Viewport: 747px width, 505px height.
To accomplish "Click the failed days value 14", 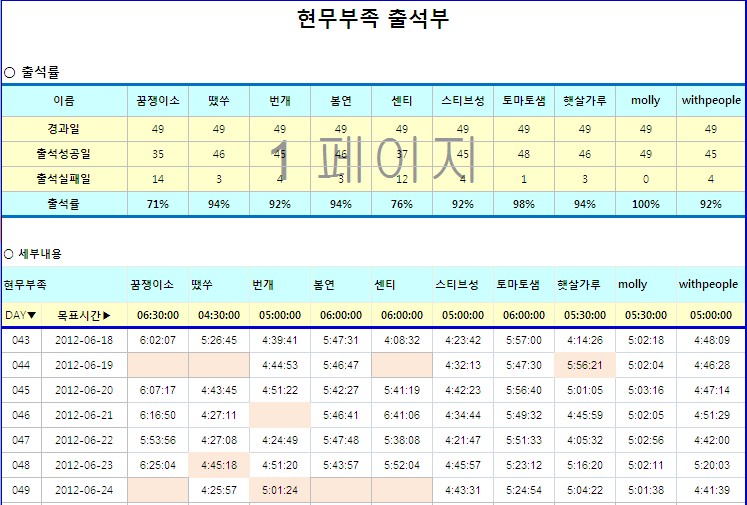I will click(158, 179).
